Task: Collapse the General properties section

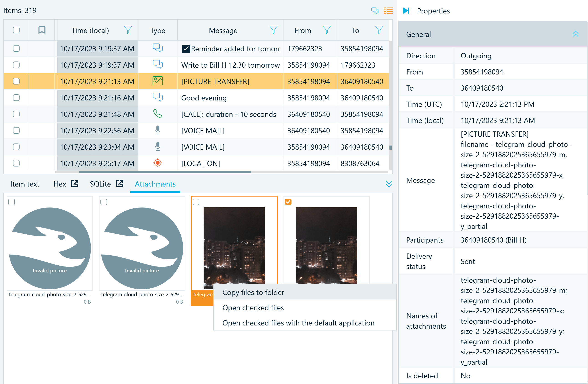Action: pos(575,34)
